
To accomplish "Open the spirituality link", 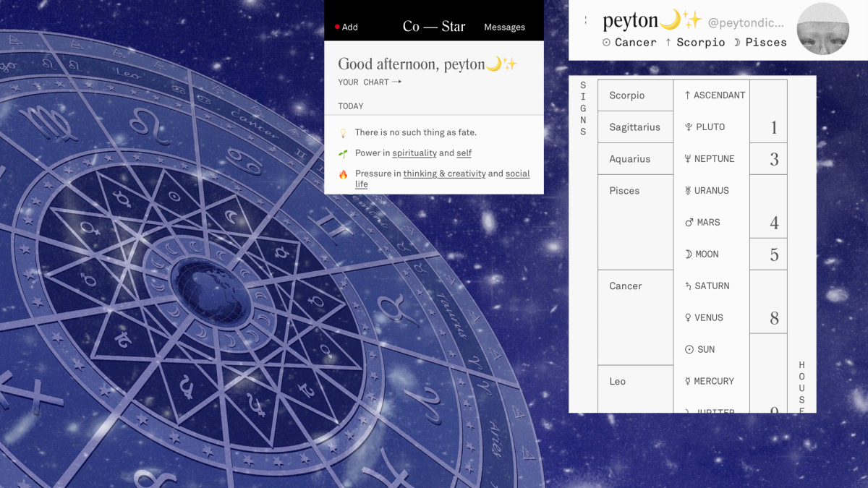I will pos(414,153).
